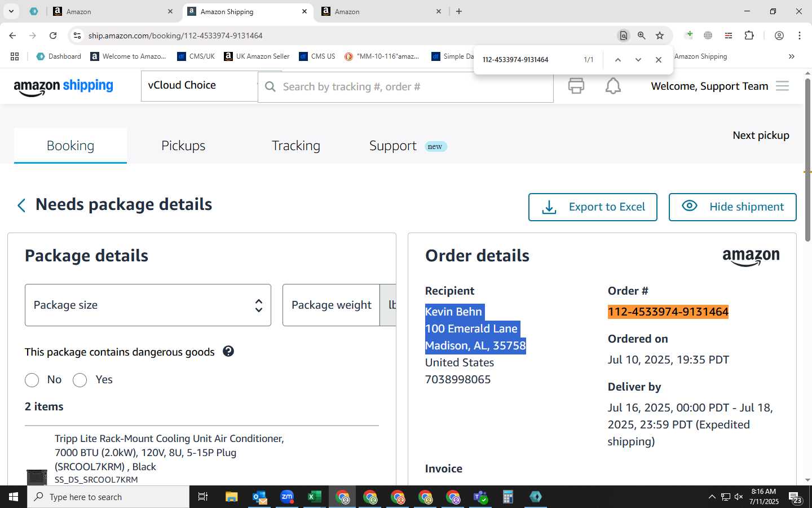Open new browser tab
The width and height of the screenshot is (812, 508).
(459, 11)
